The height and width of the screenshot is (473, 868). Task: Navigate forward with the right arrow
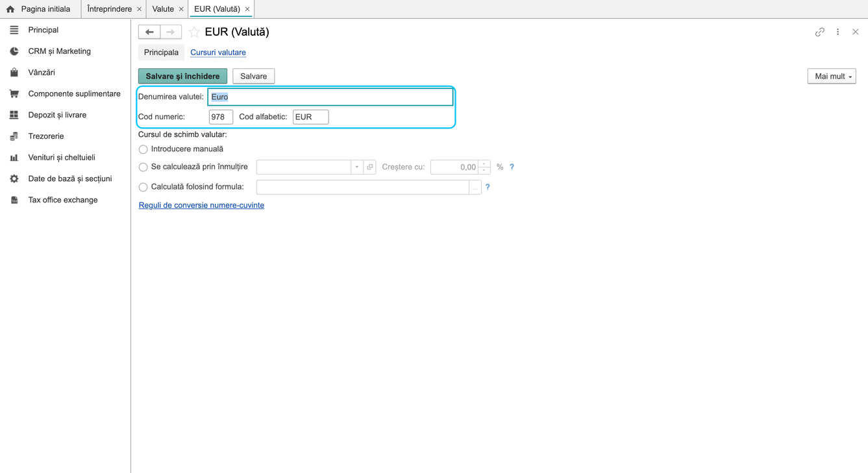pyautogui.click(x=171, y=32)
